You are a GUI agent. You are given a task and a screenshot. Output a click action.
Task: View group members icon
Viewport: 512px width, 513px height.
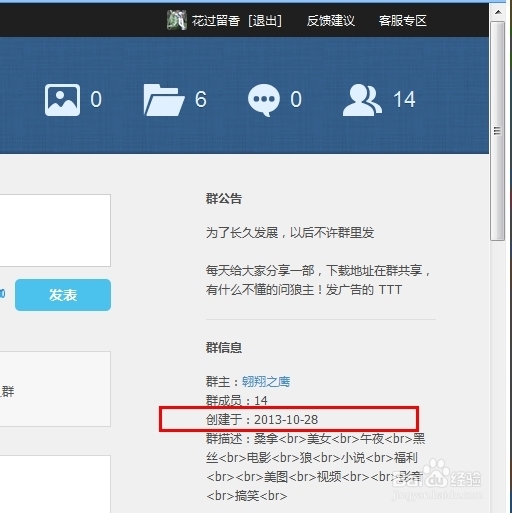click(x=362, y=100)
